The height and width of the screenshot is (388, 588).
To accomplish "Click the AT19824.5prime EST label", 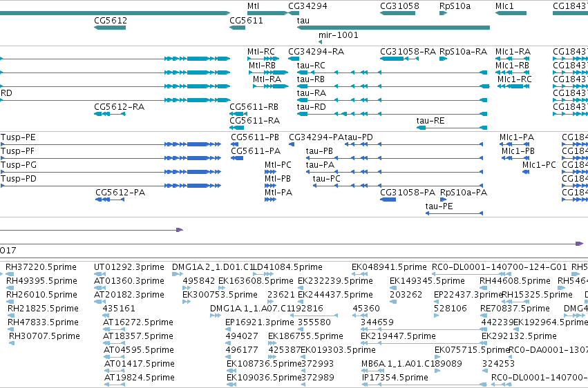I will coord(140,378).
